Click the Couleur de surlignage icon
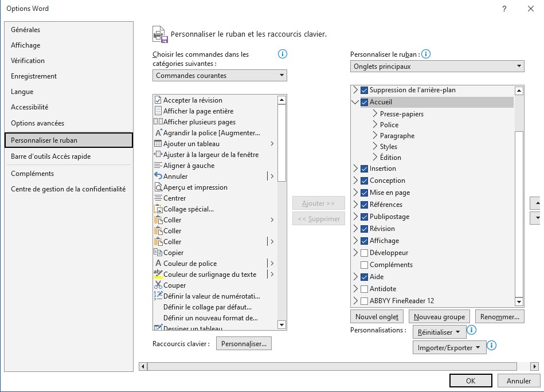544x392 pixels. point(158,275)
